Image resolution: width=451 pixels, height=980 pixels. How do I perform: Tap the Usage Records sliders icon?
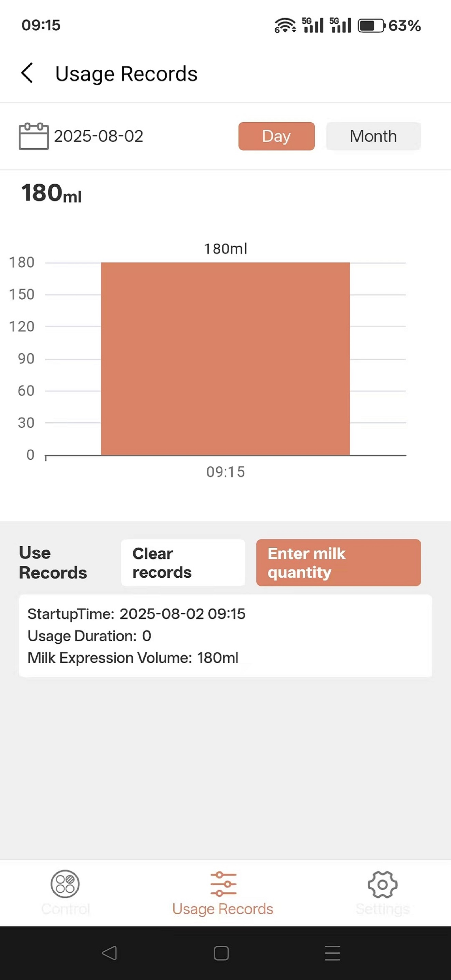223,883
